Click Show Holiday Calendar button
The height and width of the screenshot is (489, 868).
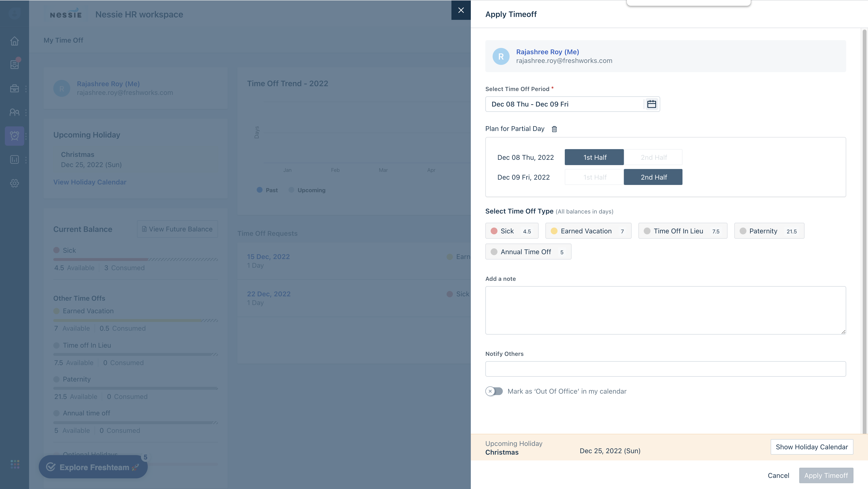point(811,447)
